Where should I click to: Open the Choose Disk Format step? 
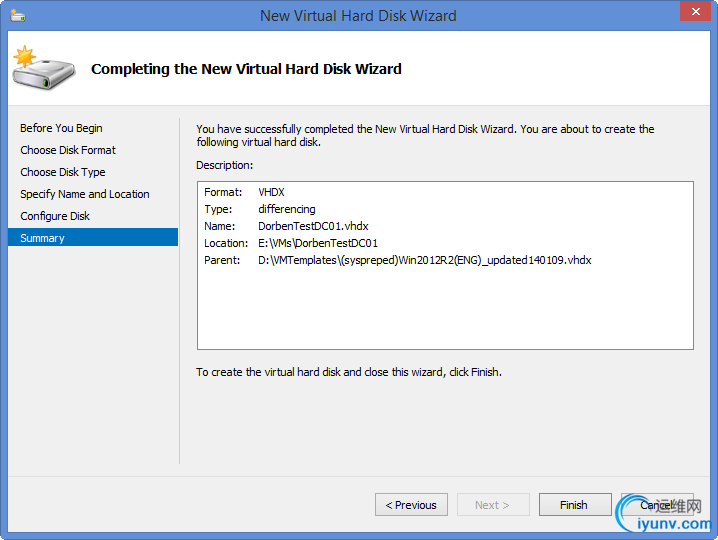pos(68,150)
